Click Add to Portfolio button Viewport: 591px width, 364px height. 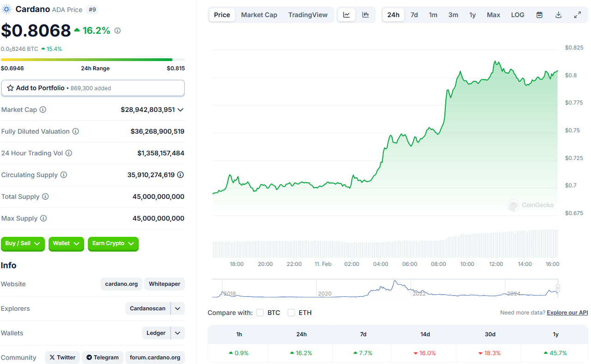pos(93,88)
